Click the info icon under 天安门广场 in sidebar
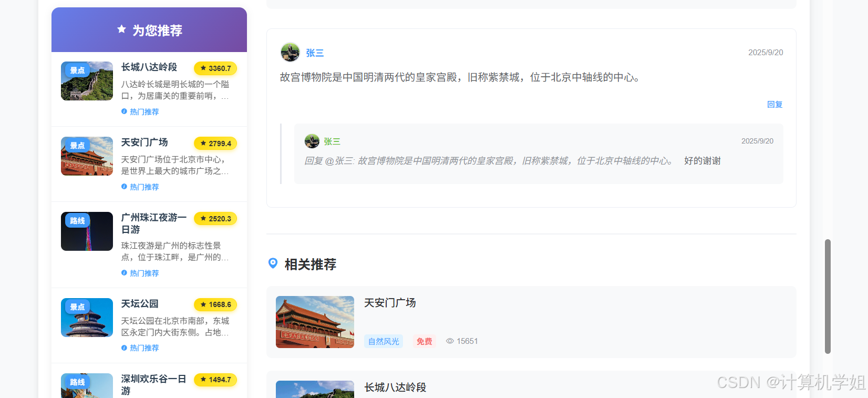Viewport: 868px width, 398px height. pyautogui.click(x=124, y=187)
